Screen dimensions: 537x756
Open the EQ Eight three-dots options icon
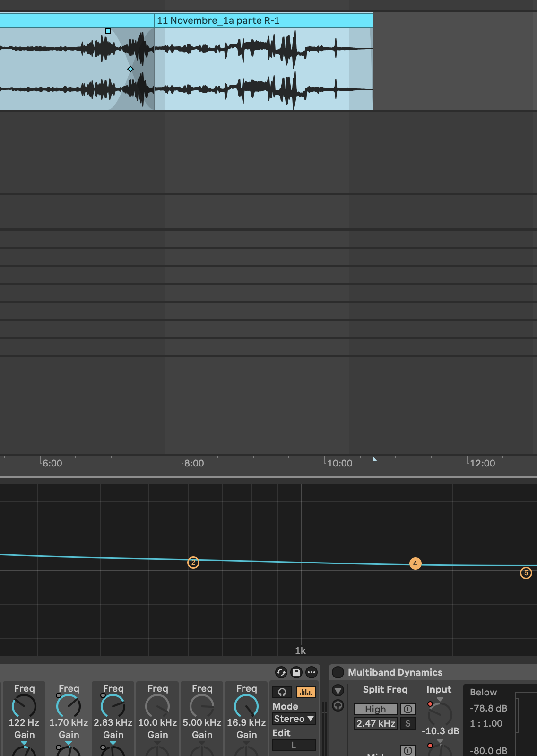(x=312, y=672)
